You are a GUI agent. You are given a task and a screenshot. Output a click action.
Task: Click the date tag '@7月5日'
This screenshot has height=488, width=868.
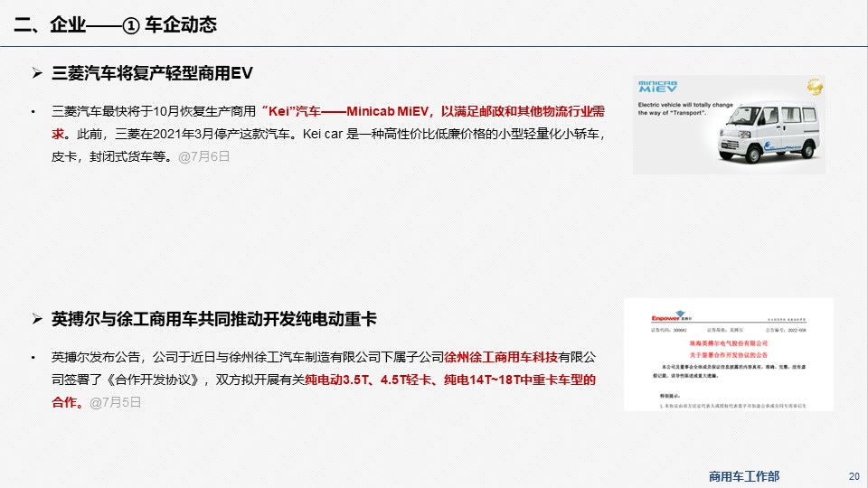pyautogui.click(x=115, y=402)
